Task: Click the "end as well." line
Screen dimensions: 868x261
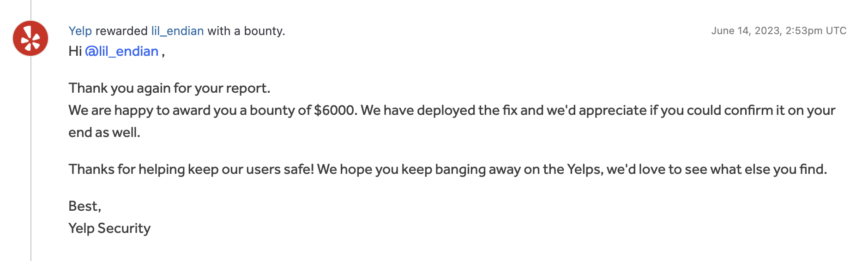Action: click(104, 132)
